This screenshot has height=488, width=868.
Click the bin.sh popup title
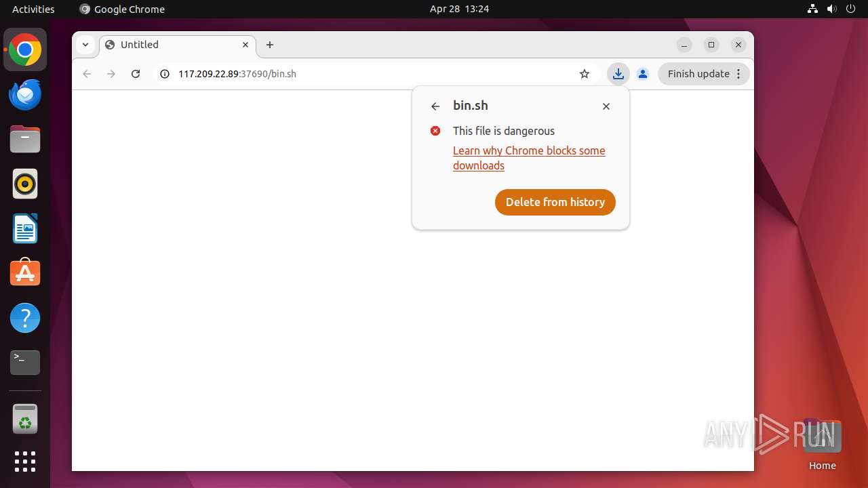(471, 106)
